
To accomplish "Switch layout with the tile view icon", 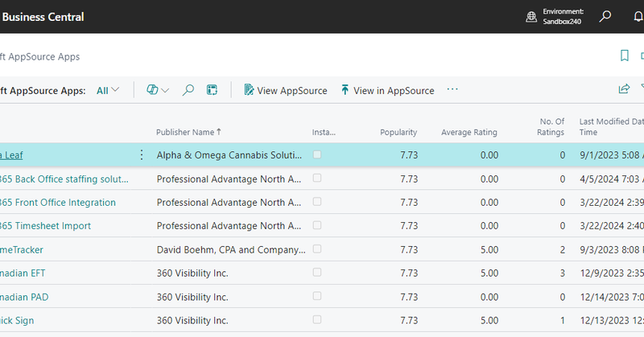I will point(212,90).
